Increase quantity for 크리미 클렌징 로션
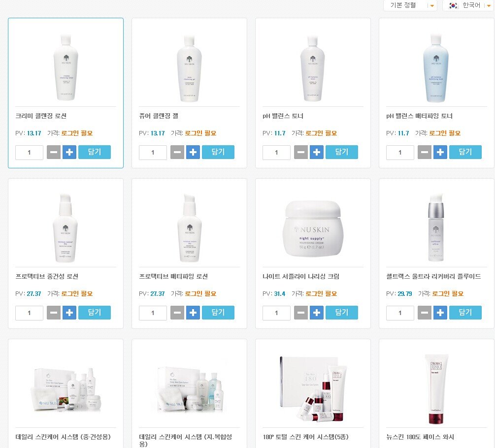Viewport: 495px width, 448px height. 69,153
